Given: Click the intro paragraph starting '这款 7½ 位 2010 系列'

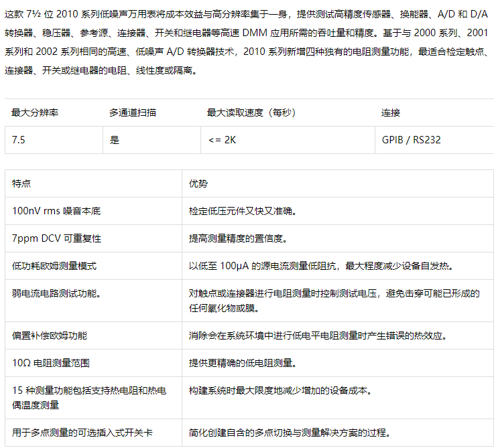Looking at the screenshot, I should click(x=247, y=42).
